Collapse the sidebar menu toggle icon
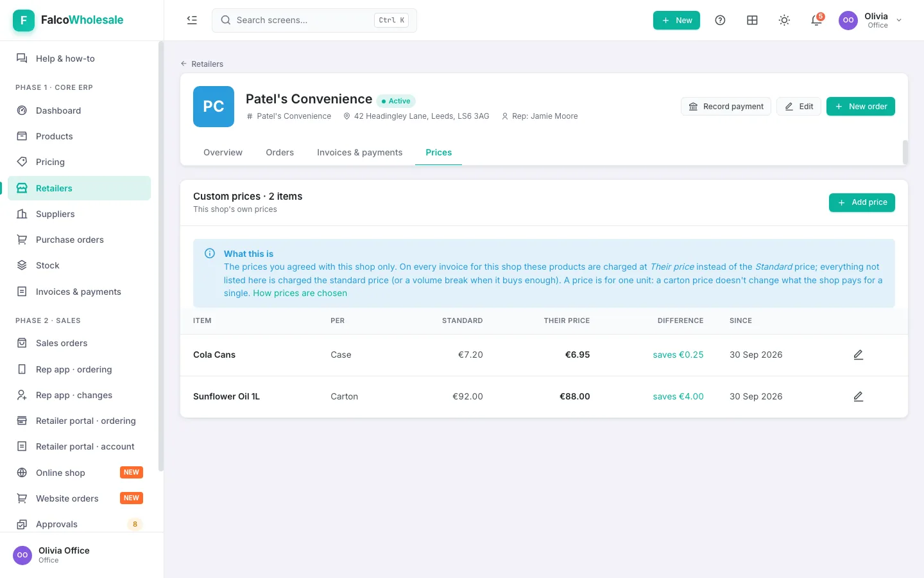 click(x=192, y=20)
